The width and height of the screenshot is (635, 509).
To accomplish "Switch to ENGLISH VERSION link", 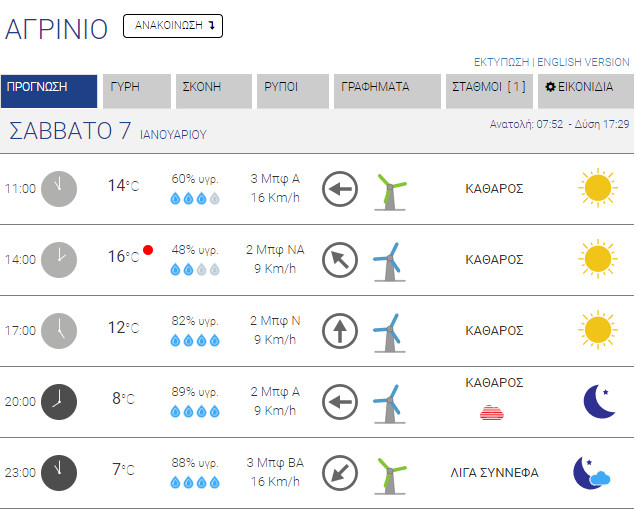I will coord(583,61).
